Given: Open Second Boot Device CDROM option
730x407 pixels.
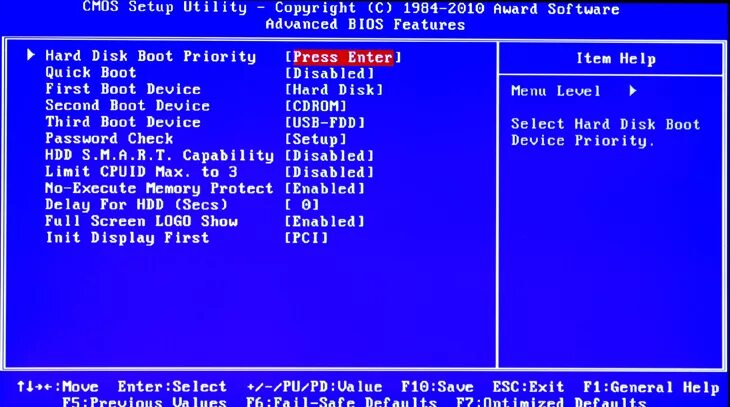Looking at the screenshot, I should (316, 106).
